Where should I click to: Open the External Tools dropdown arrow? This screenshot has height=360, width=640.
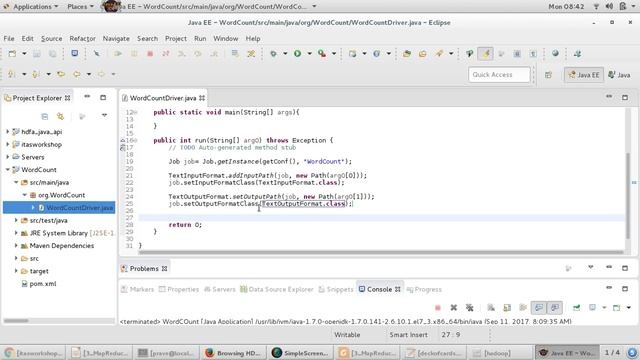[x=334, y=53]
